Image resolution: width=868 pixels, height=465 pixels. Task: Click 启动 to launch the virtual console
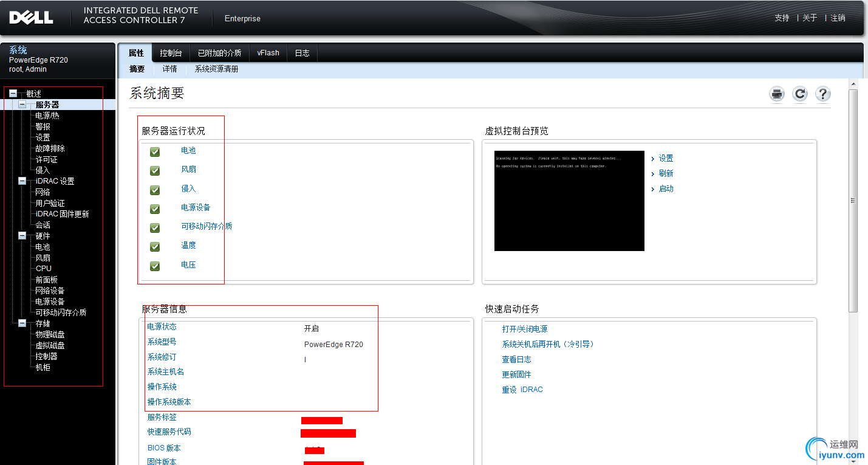(x=666, y=188)
